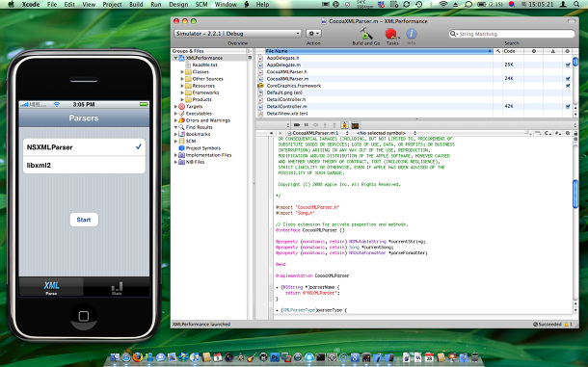Click the Pause debugger icon
The height and width of the screenshot is (367, 588).
(x=306, y=125)
